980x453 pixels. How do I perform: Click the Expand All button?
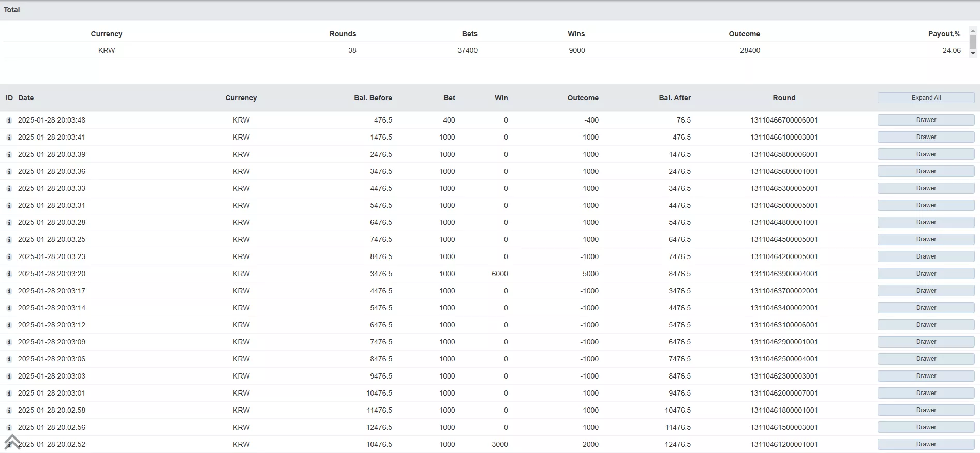(x=926, y=98)
